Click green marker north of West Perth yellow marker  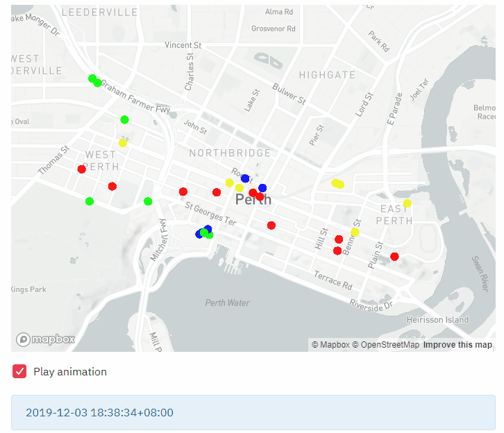pos(124,119)
